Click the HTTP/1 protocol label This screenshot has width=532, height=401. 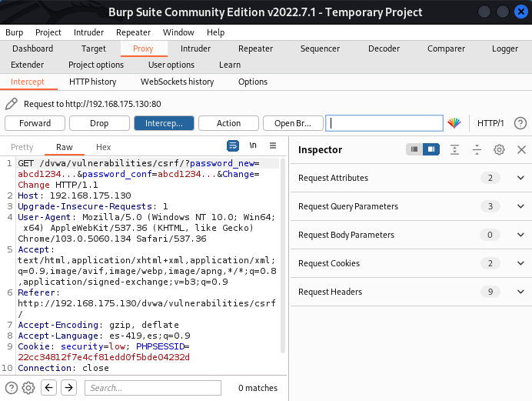click(x=490, y=123)
